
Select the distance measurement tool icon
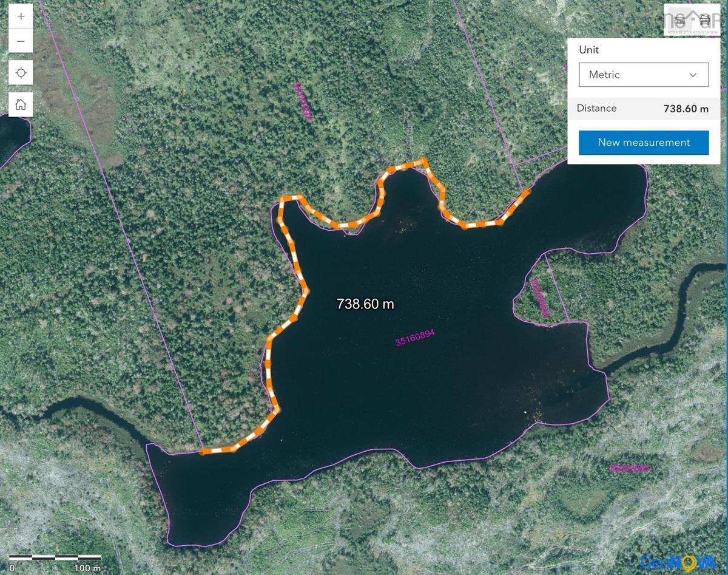coord(678,19)
